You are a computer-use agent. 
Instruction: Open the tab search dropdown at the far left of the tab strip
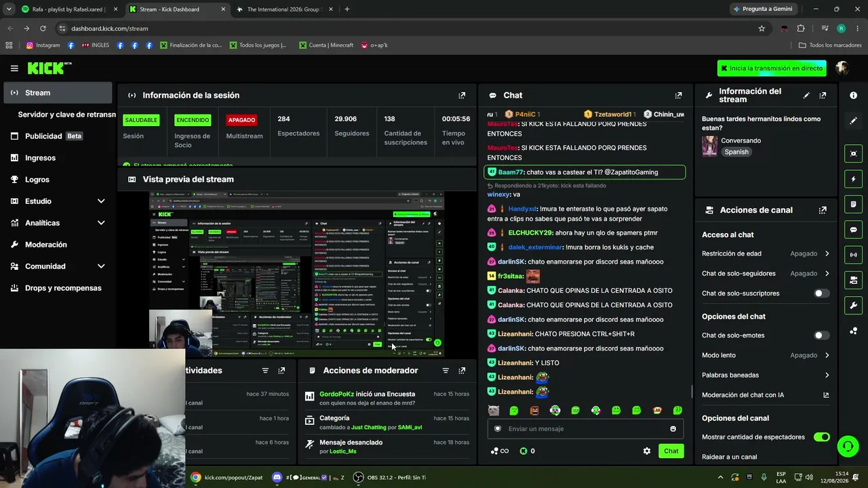(x=9, y=9)
